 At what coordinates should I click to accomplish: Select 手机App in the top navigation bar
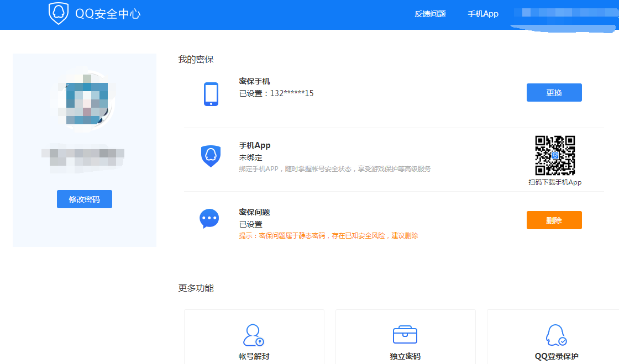click(x=483, y=14)
